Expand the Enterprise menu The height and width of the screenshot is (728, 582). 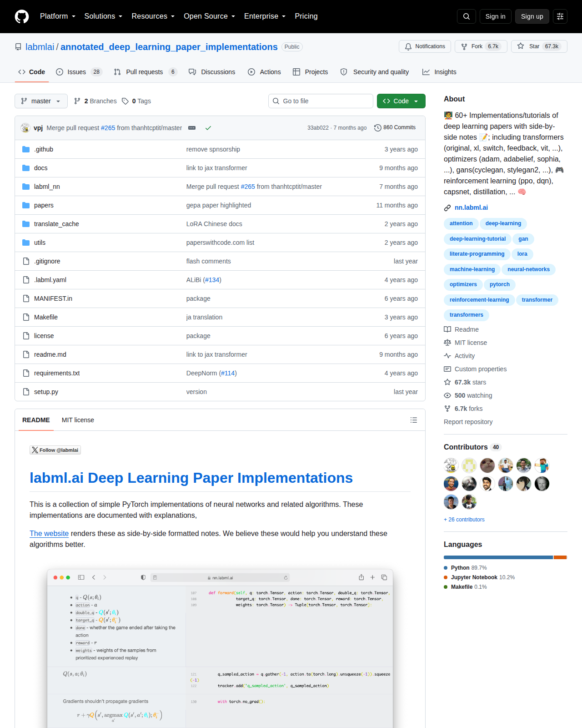265,16
